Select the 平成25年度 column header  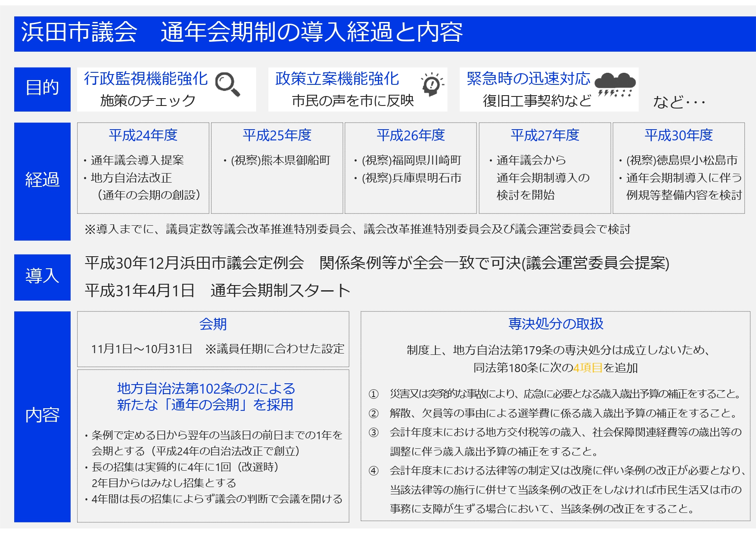[x=277, y=136]
